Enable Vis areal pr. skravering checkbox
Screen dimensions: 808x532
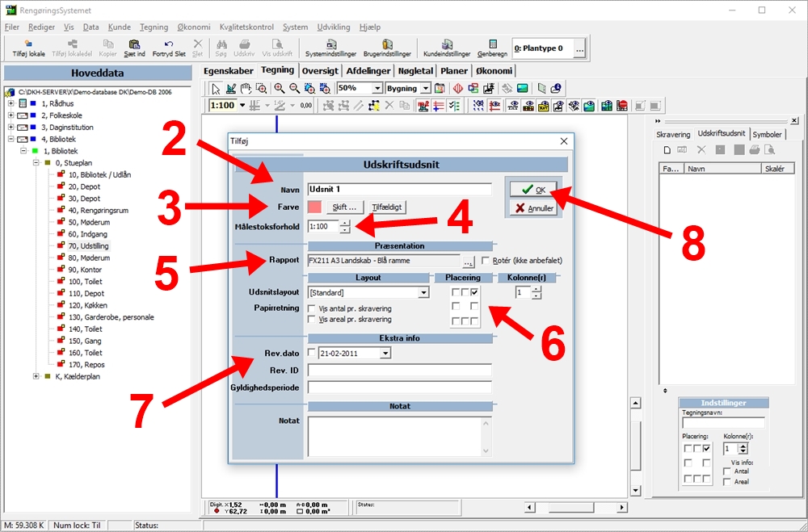coord(312,320)
